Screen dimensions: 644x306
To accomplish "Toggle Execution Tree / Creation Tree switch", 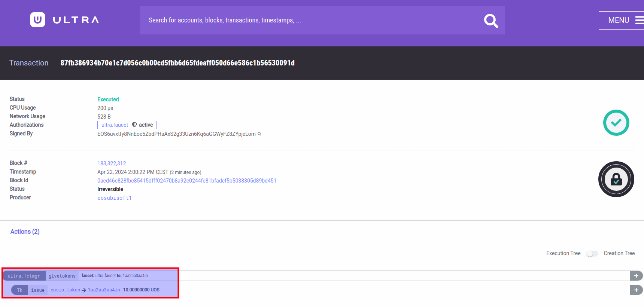I will pyautogui.click(x=592, y=254).
